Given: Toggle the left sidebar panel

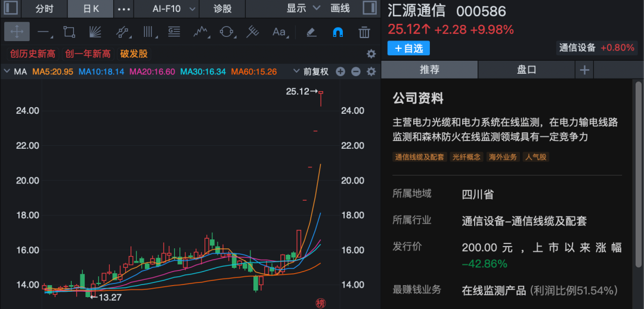Looking at the screenshot, I should click(x=11, y=8).
